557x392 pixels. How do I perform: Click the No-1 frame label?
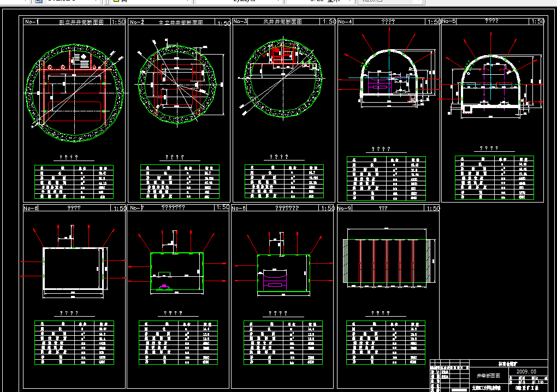31,22
